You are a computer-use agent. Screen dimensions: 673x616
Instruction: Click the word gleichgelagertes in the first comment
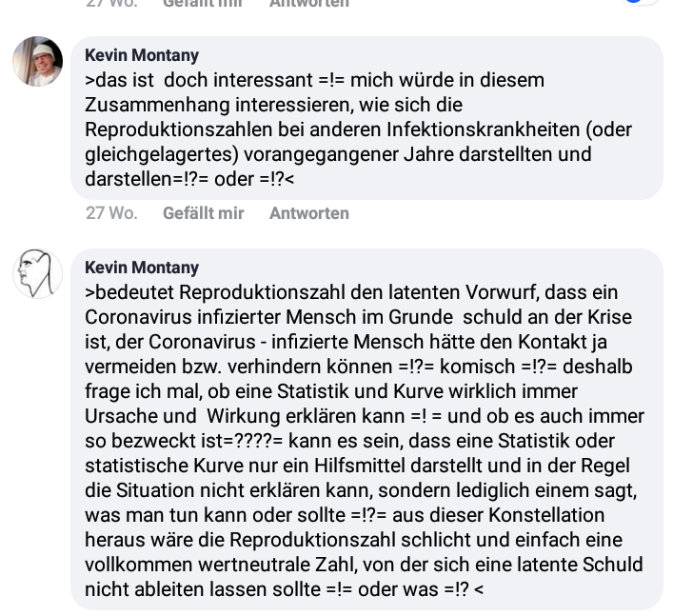click(162, 154)
